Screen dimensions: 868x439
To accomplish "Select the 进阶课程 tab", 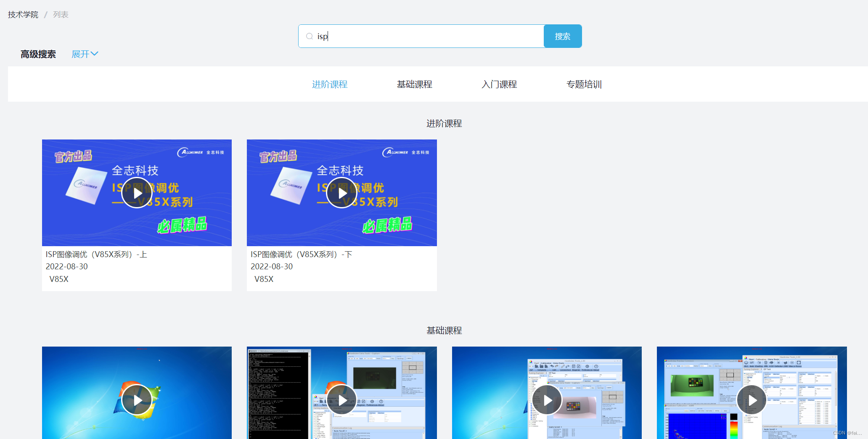I will coord(330,84).
